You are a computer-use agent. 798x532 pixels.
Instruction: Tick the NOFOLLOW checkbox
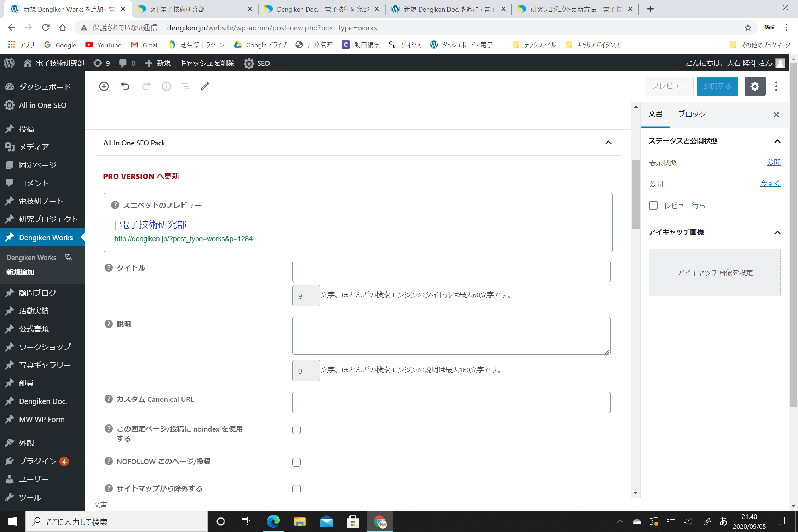pos(296,462)
